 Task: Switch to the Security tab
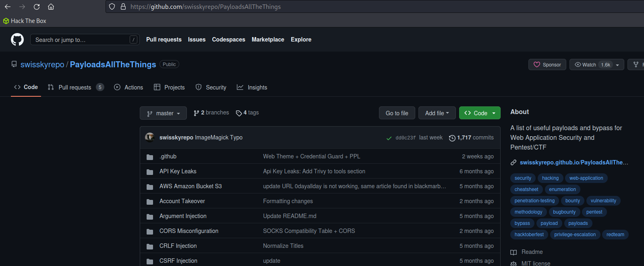211,87
